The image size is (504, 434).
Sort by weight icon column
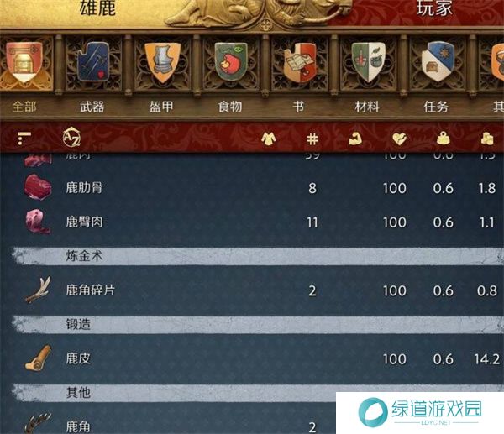444,139
